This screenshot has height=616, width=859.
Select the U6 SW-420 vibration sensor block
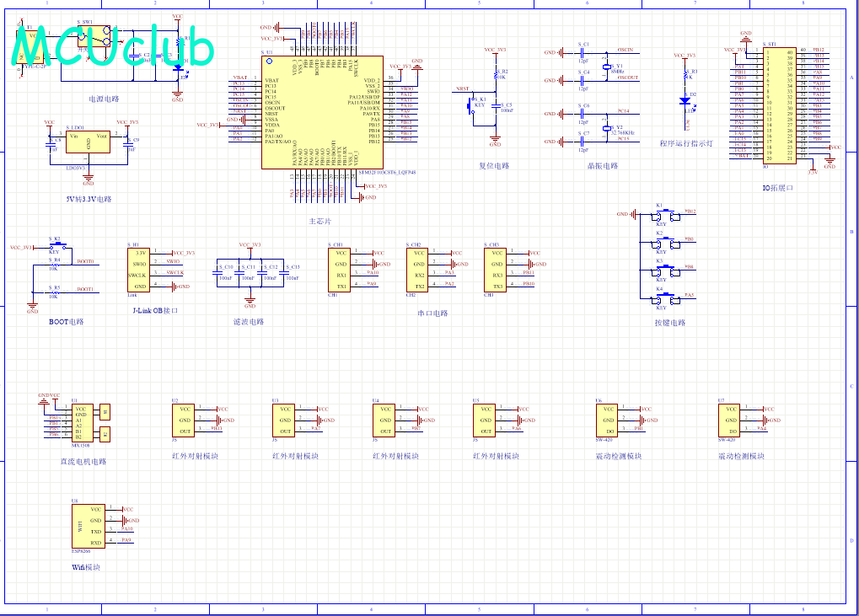[x=607, y=420]
